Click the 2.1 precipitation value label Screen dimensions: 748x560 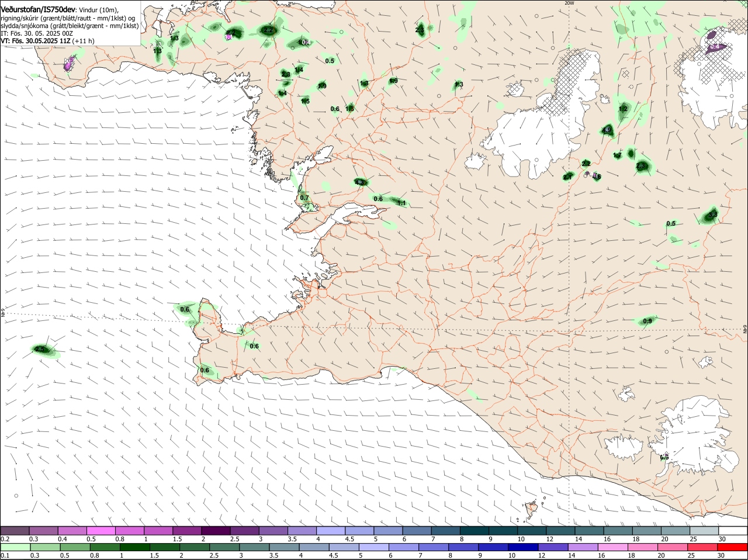pos(567,177)
